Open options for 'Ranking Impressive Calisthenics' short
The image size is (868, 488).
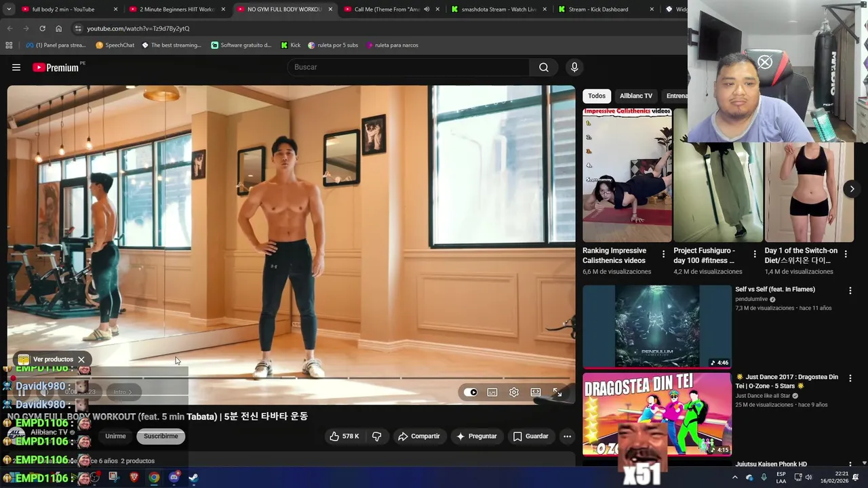tap(664, 254)
